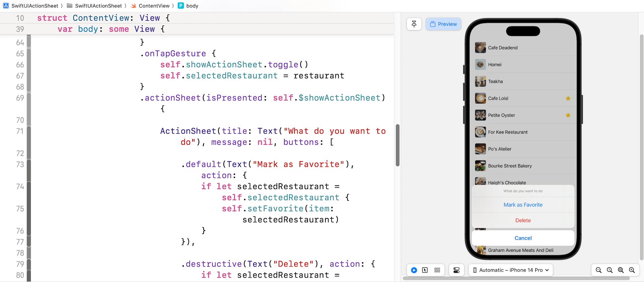Click .actionSheet(isPresented: in code
The width and height of the screenshot is (644, 282).
[x=204, y=98]
